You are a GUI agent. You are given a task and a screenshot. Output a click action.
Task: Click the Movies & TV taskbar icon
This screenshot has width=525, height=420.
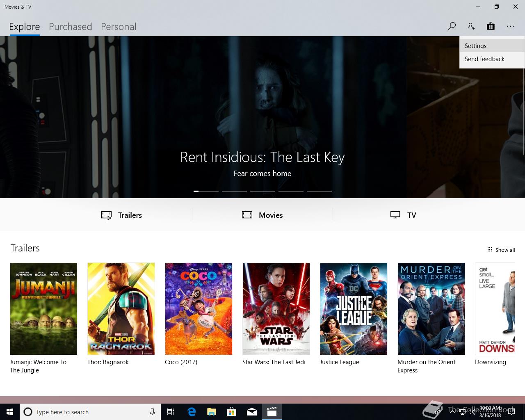click(272, 412)
